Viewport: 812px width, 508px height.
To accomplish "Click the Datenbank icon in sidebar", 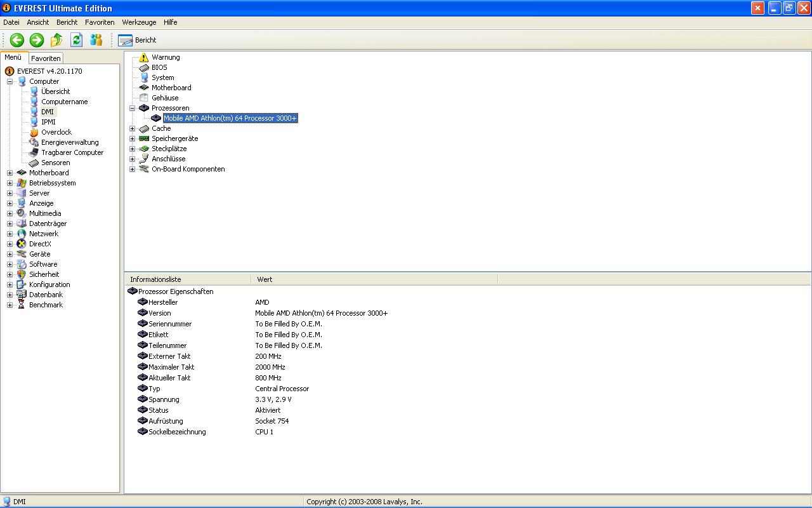I will 22,295.
